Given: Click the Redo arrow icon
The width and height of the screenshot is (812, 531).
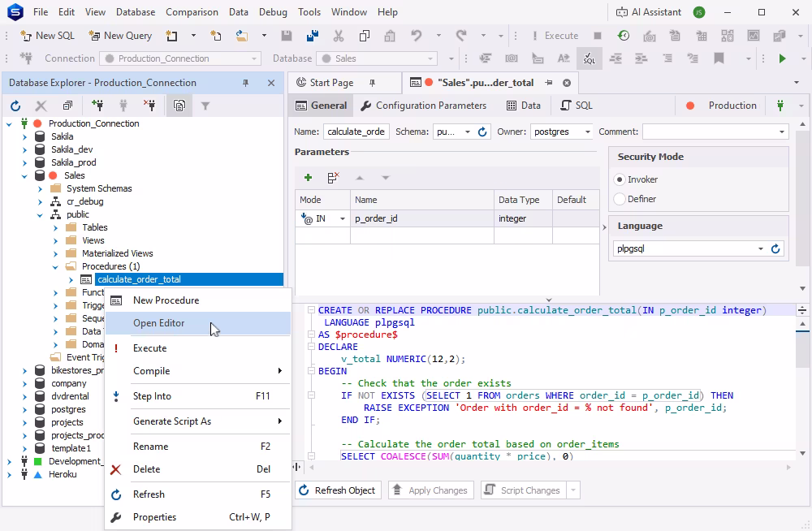Looking at the screenshot, I should point(461,36).
